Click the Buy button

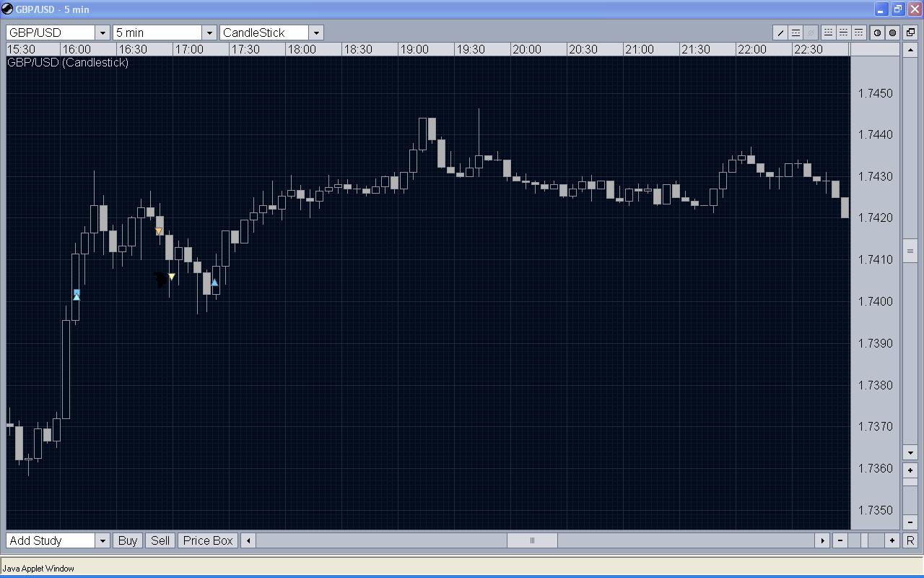[x=128, y=540]
